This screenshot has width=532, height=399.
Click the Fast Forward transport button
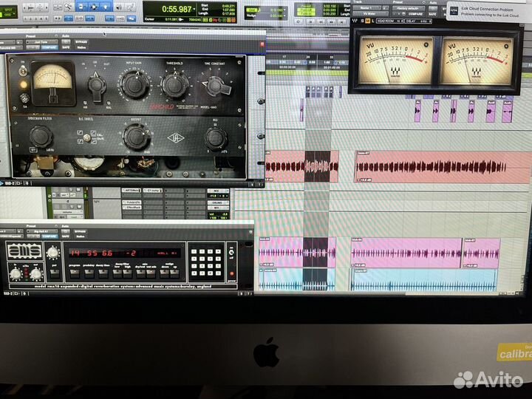coord(331,21)
